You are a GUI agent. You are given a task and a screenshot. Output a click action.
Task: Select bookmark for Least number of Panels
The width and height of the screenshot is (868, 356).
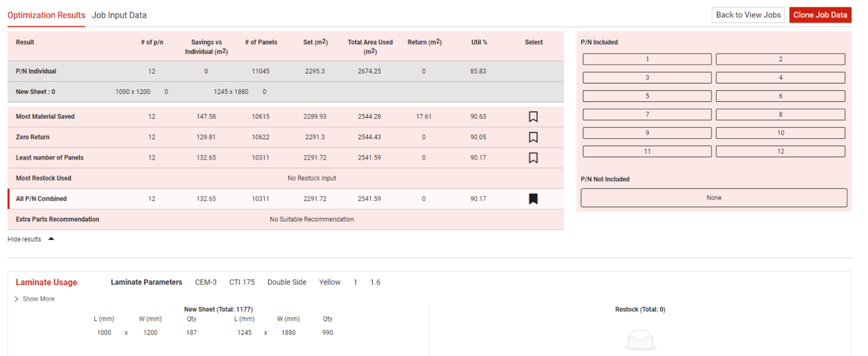533,158
